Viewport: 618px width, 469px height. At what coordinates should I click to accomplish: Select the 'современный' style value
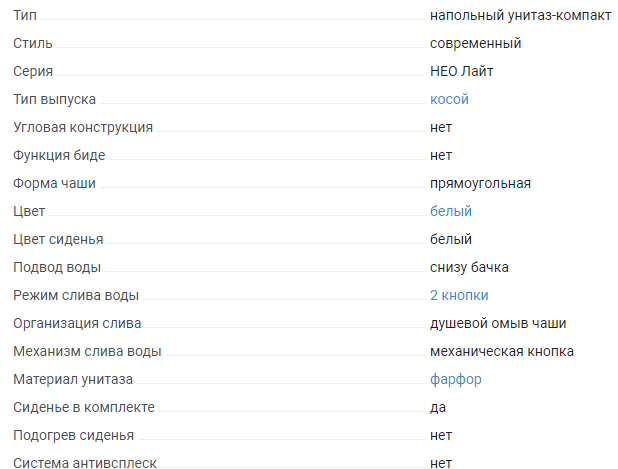click(x=475, y=43)
